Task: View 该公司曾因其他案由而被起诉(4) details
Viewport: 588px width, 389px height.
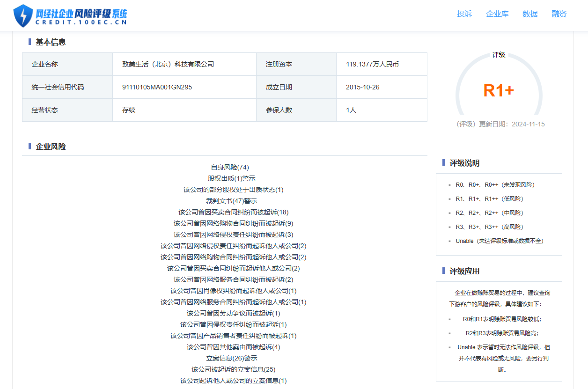Action: tap(233, 347)
